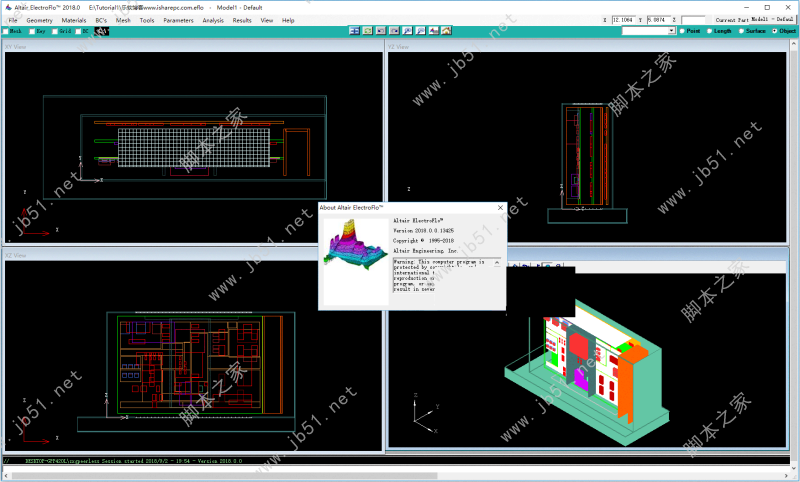Viewport: 800px width, 482px height.
Task: Click the Y coordinate input field
Action: coord(658,20)
